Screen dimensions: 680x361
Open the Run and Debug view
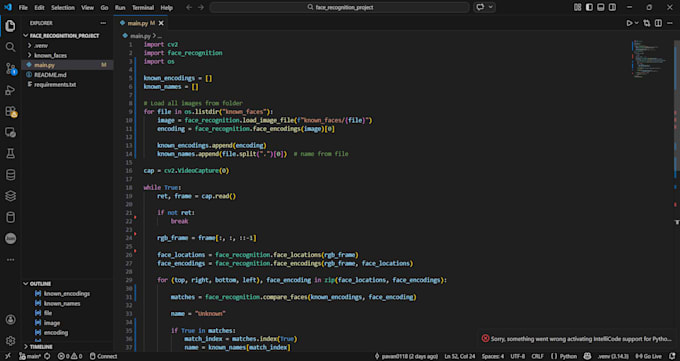(x=10, y=90)
